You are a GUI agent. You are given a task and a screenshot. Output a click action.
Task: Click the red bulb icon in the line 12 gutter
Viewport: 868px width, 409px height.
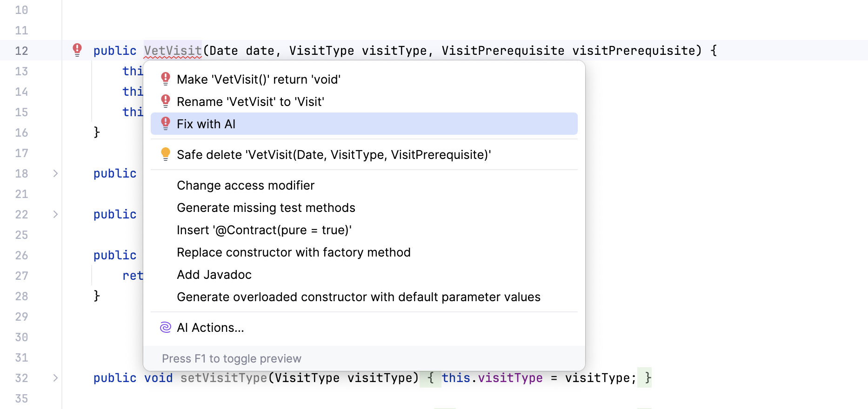pyautogui.click(x=77, y=50)
